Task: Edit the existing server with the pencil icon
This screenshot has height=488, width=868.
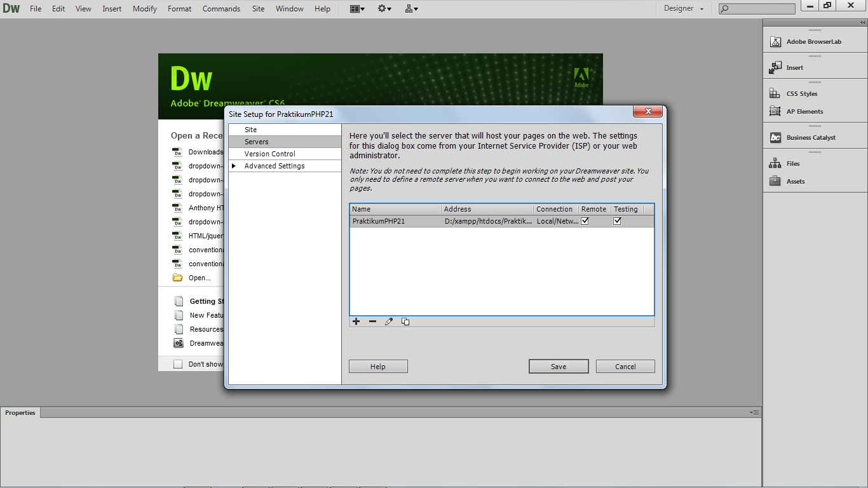Action: [389, 322]
